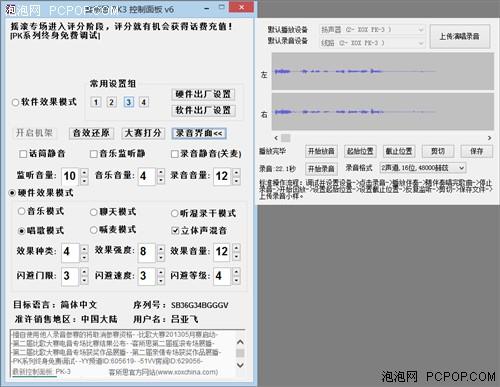Select 唱歌模式 radio button

[x=21, y=231]
